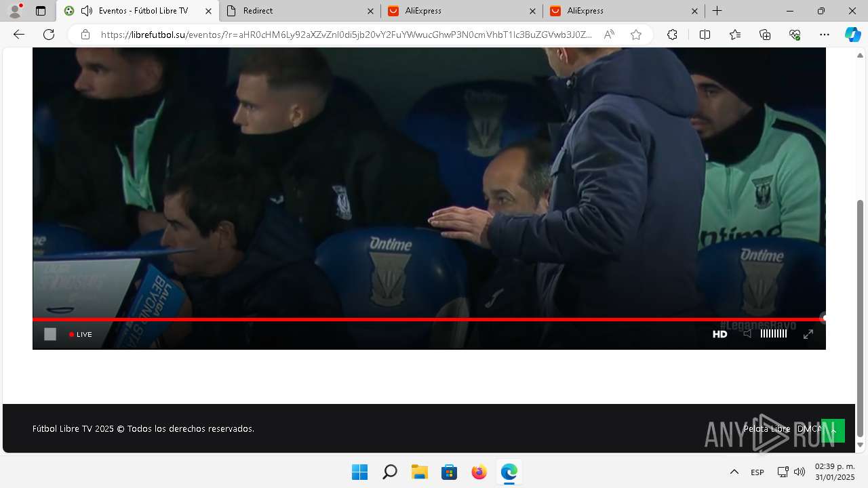Open Edge Settings and more menu
The width and height of the screenshot is (868, 488).
coord(825,35)
